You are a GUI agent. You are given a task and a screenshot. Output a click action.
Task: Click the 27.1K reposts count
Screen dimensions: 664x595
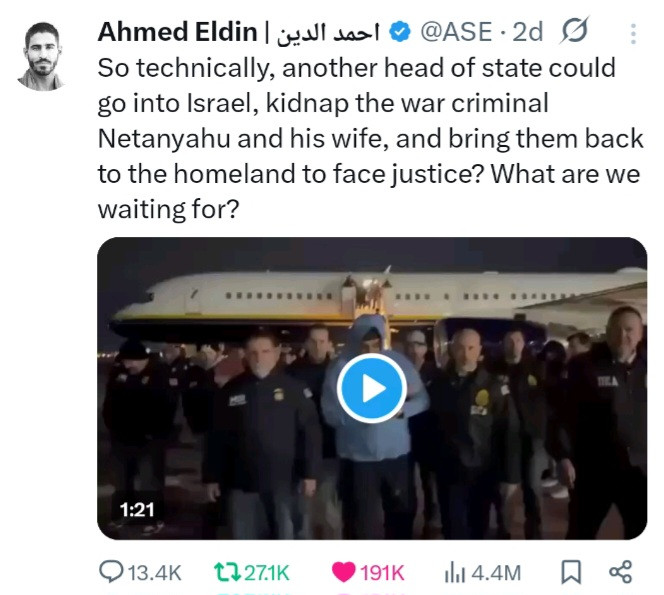pos(267,573)
